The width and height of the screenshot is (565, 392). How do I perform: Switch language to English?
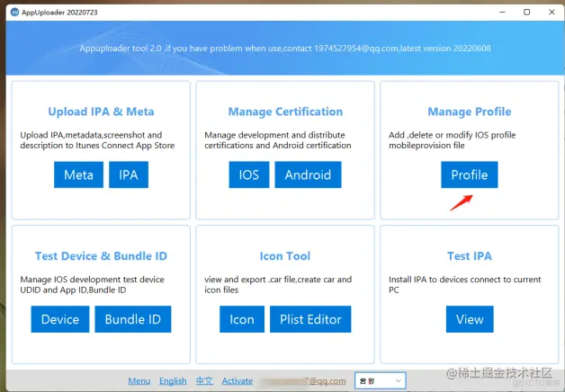click(x=173, y=381)
